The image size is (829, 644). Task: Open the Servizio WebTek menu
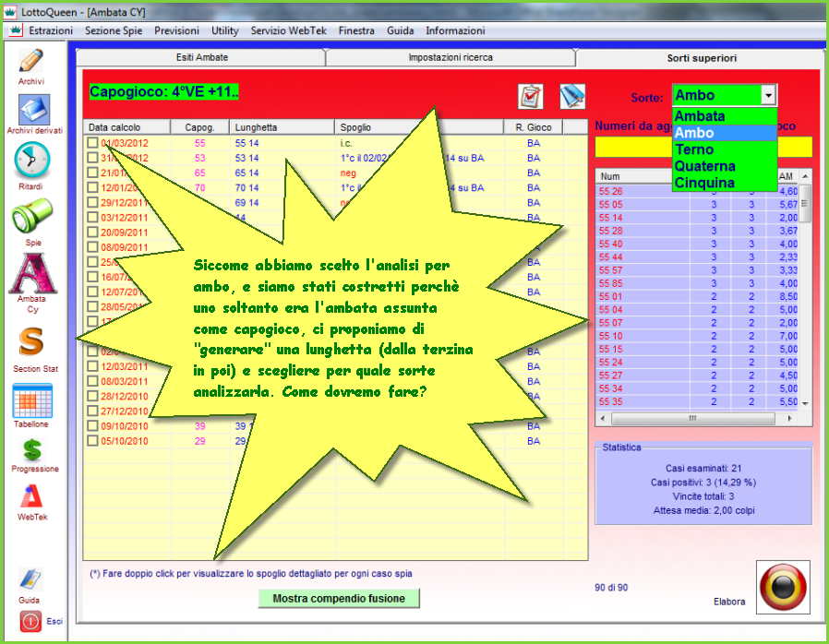289,30
